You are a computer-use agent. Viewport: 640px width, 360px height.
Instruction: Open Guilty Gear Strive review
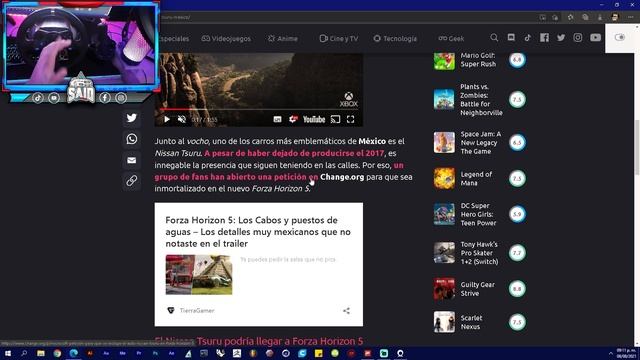tap(478, 289)
